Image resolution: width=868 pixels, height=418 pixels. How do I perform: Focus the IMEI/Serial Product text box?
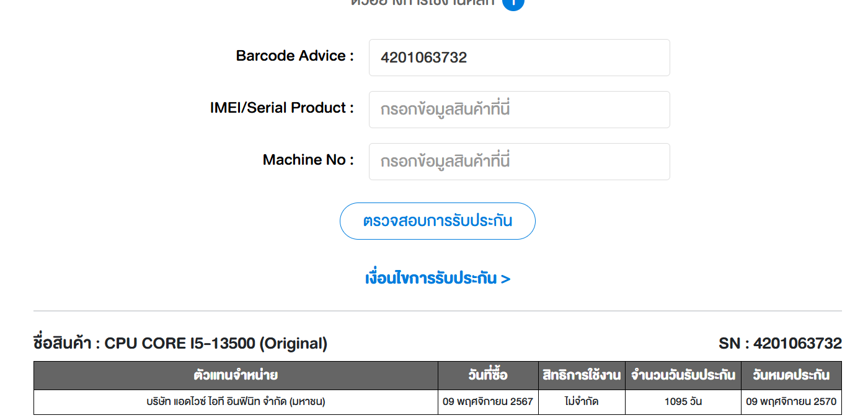click(x=519, y=110)
